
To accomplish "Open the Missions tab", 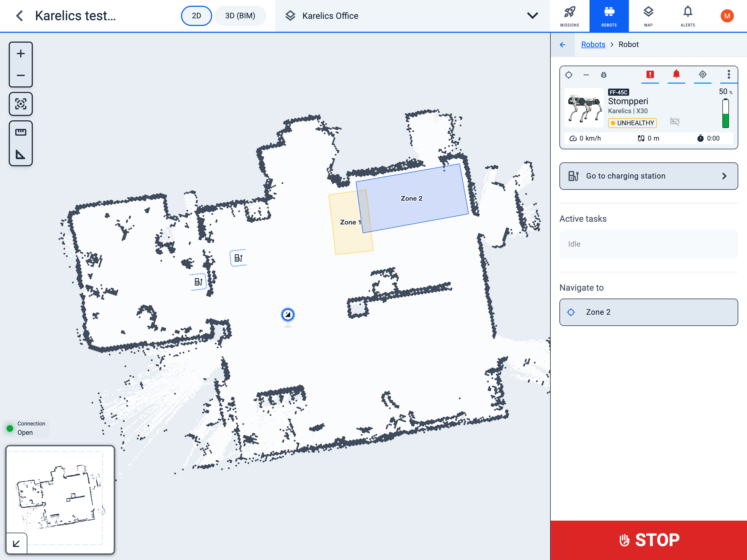I will [x=569, y=16].
